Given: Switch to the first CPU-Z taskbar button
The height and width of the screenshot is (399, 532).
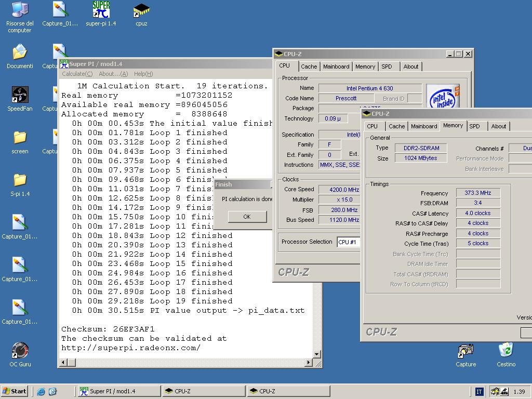Looking at the screenshot, I should pos(204,391).
